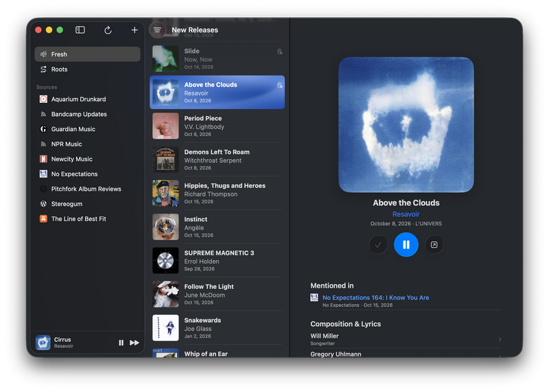The height and width of the screenshot is (392, 549).
Task: Open the New Releases filter menu icon
Action: pyautogui.click(x=158, y=30)
